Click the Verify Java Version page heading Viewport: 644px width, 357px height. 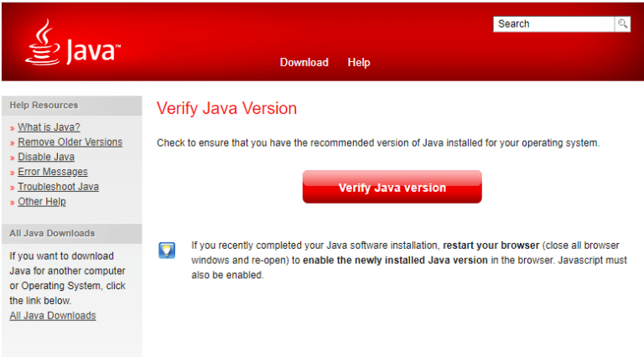[x=226, y=108]
